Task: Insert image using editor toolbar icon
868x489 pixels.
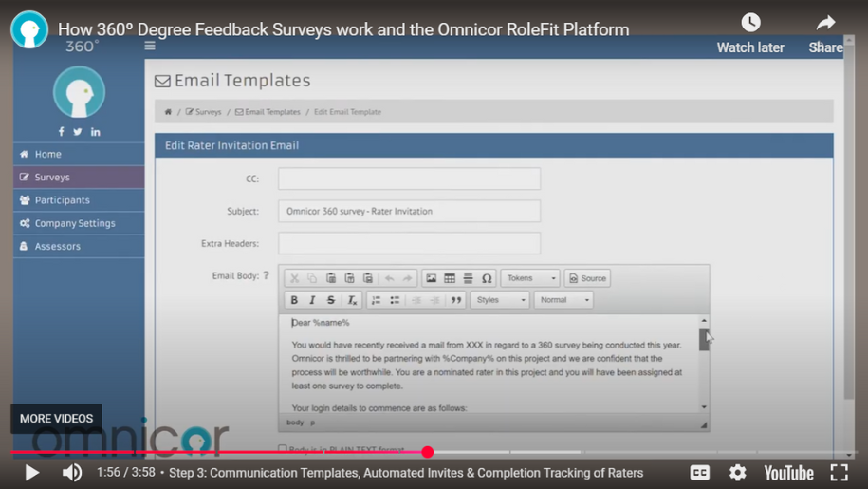Action: point(431,278)
